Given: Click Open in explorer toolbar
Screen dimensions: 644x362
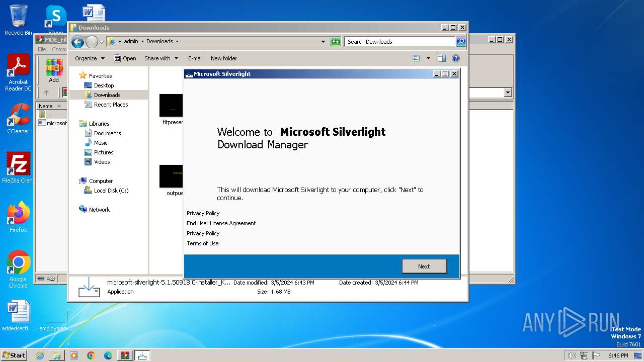Looking at the screenshot, I should [125, 58].
